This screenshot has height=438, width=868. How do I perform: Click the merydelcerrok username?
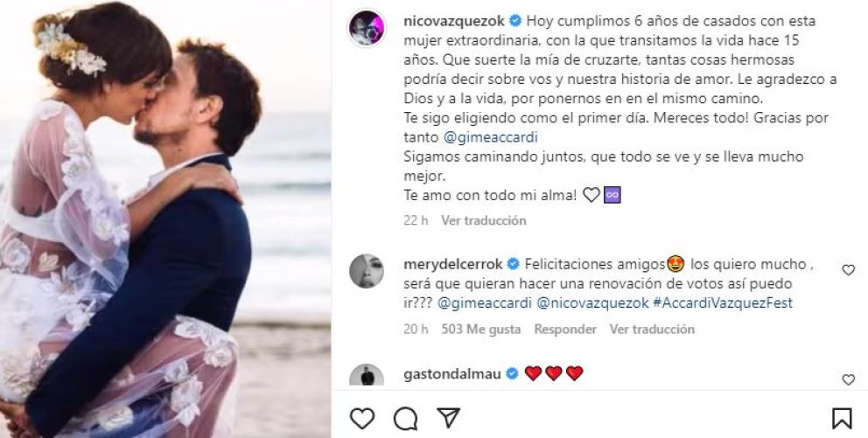(x=453, y=264)
